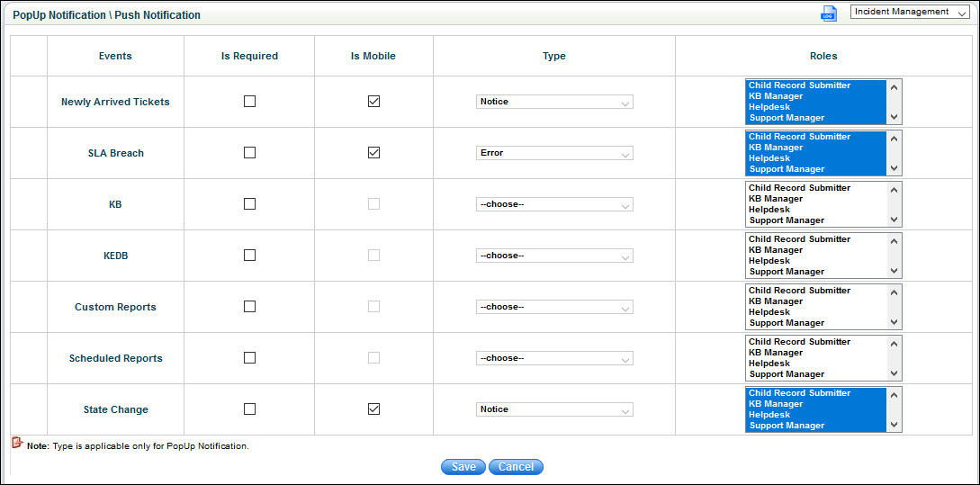This screenshot has height=485, width=980.
Task: Click the Is Mobile column header
Action: tap(373, 56)
